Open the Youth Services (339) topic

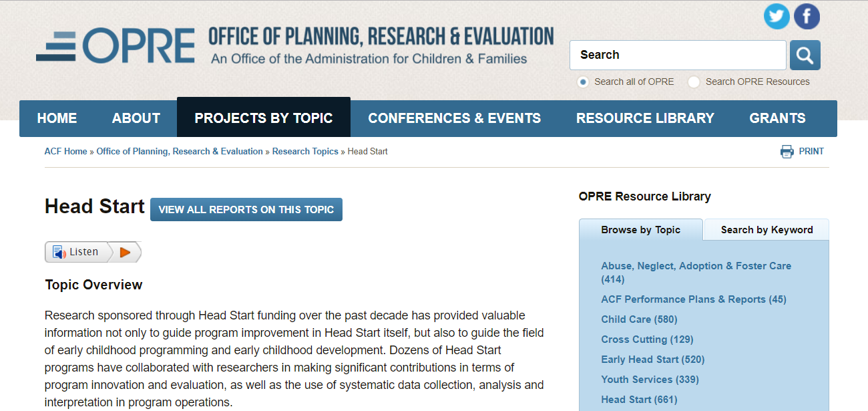[x=650, y=380]
